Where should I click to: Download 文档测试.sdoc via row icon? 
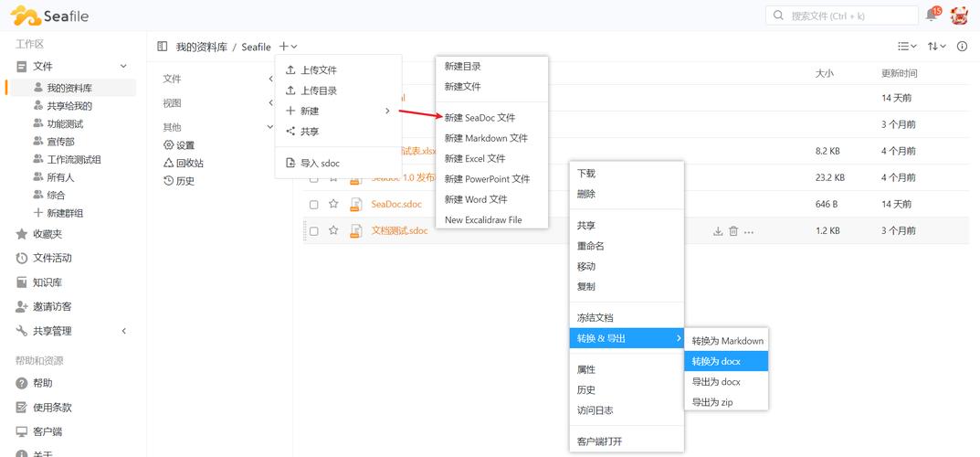pos(718,231)
